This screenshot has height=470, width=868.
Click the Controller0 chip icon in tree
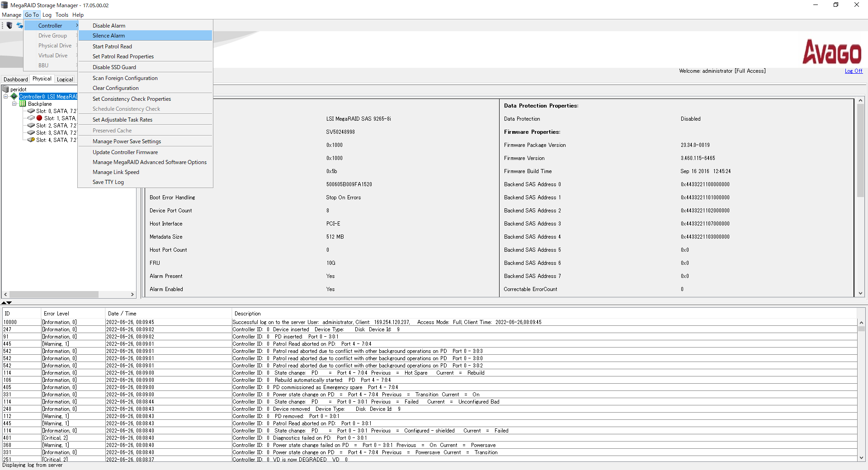click(x=14, y=96)
